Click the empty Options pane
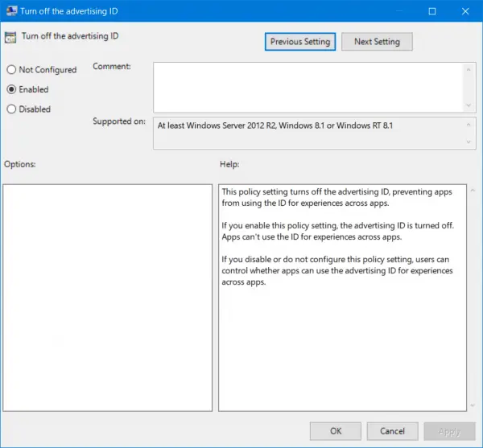 pyautogui.click(x=108, y=298)
